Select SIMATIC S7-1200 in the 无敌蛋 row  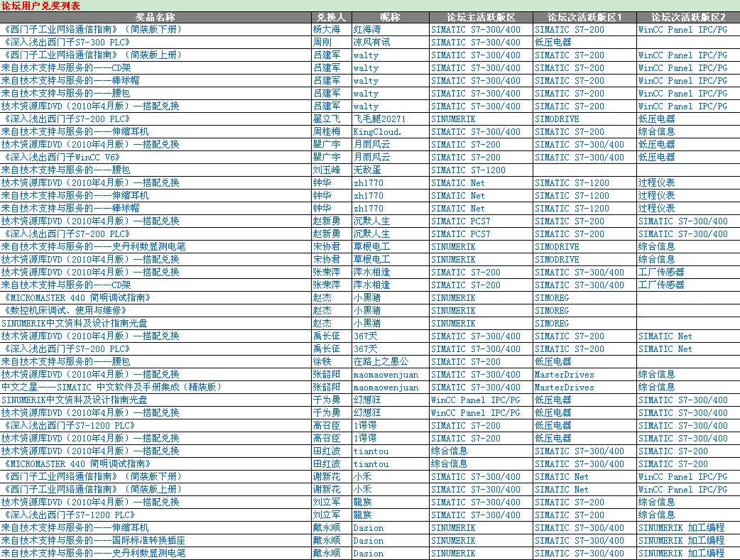pyautogui.click(x=468, y=170)
